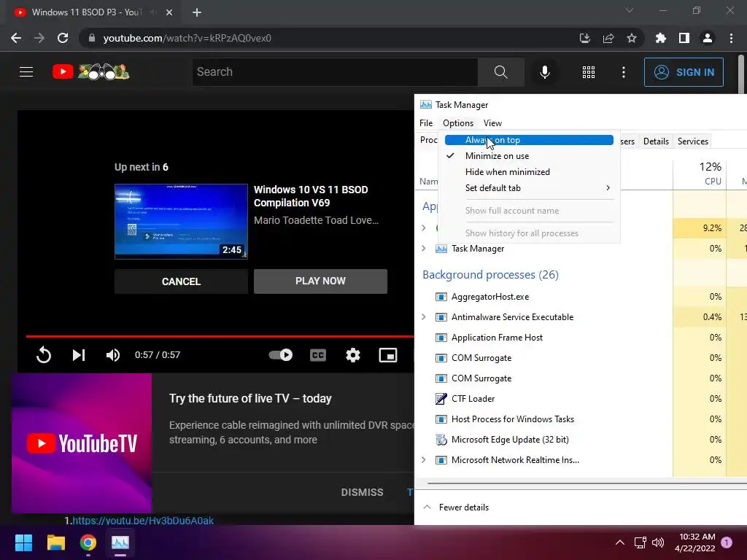Toggle the autoplay switch in the player
This screenshot has width=747, height=560.
click(x=281, y=355)
